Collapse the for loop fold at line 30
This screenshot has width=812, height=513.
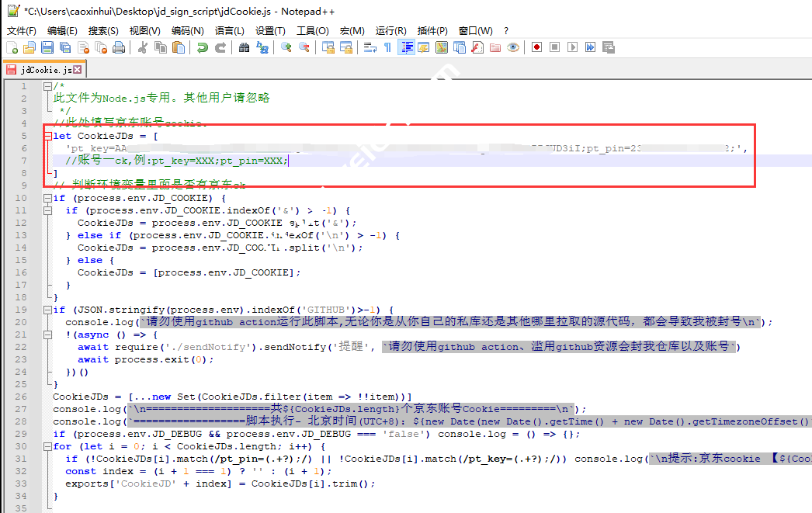47,446
